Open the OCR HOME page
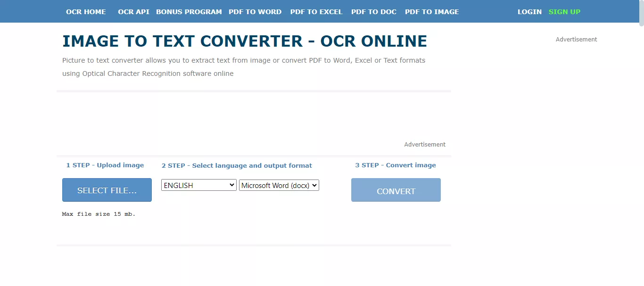 point(86,12)
